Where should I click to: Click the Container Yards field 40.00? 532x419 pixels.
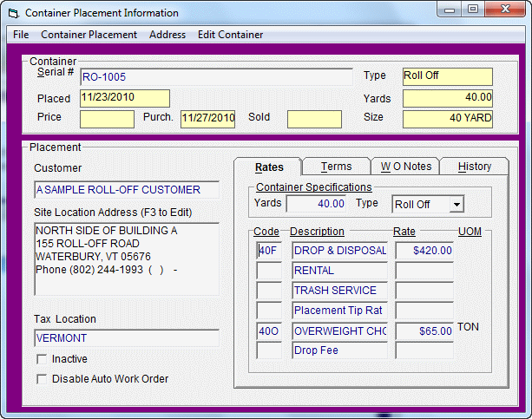(x=448, y=98)
